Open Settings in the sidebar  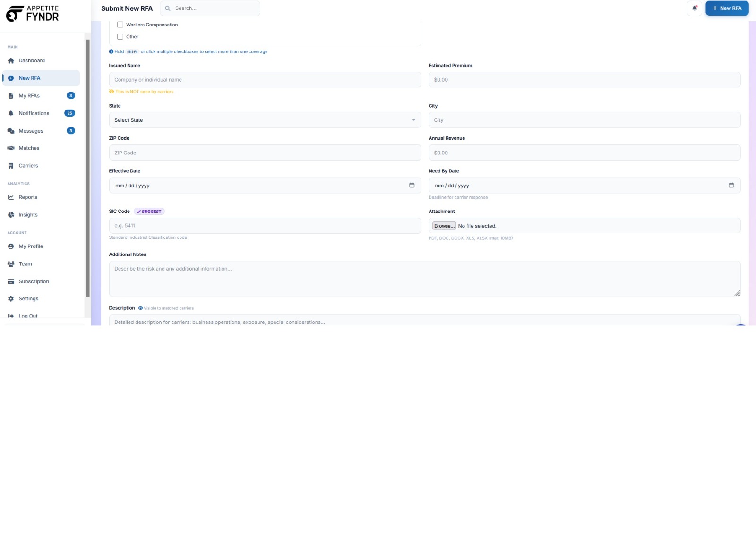(x=41, y=299)
